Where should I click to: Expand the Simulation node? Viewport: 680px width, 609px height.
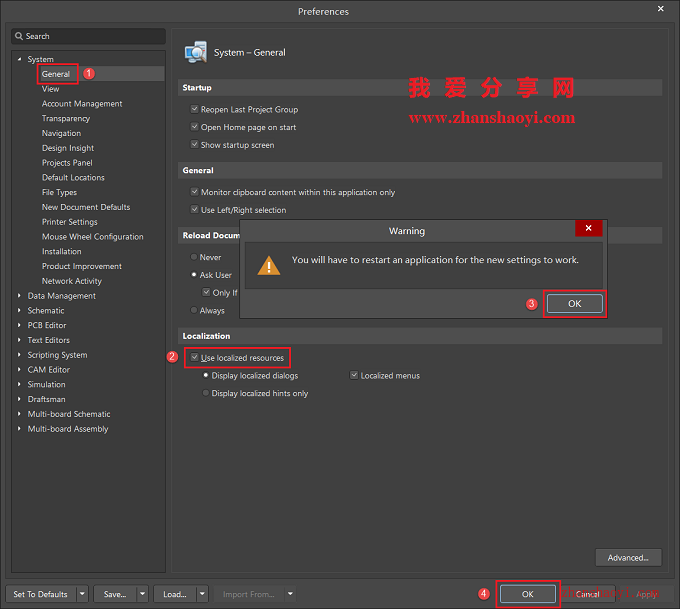19,384
